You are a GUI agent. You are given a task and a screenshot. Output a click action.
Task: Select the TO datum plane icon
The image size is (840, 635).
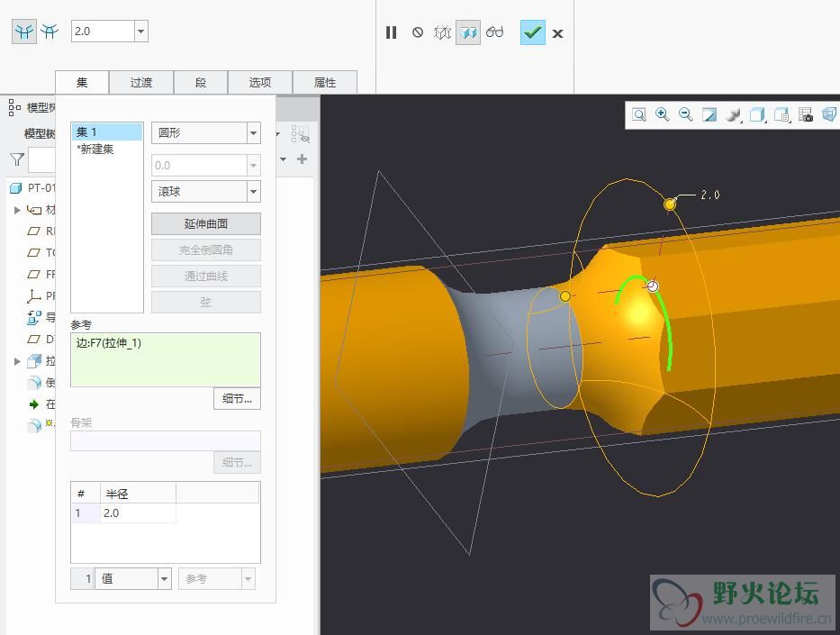click(x=33, y=252)
